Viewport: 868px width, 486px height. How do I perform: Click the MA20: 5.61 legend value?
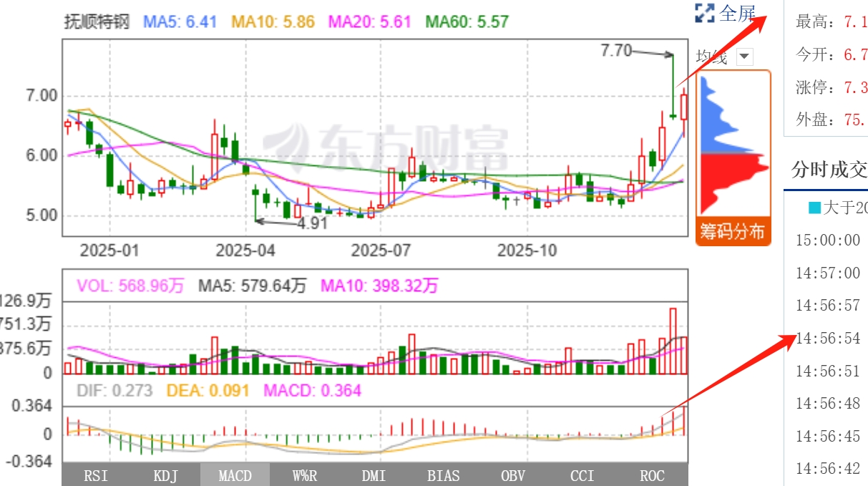pyautogui.click(x=370, y=21)
